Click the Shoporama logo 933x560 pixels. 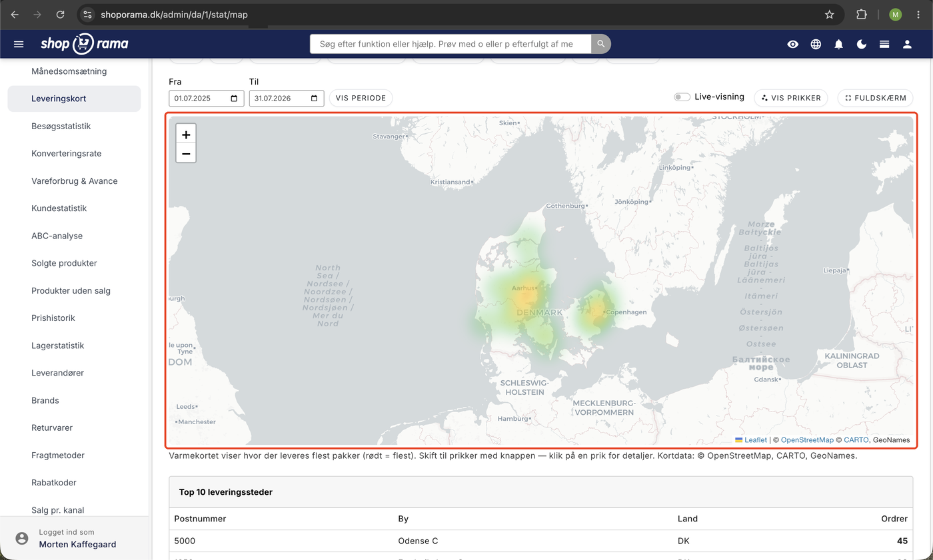[84, 44]
